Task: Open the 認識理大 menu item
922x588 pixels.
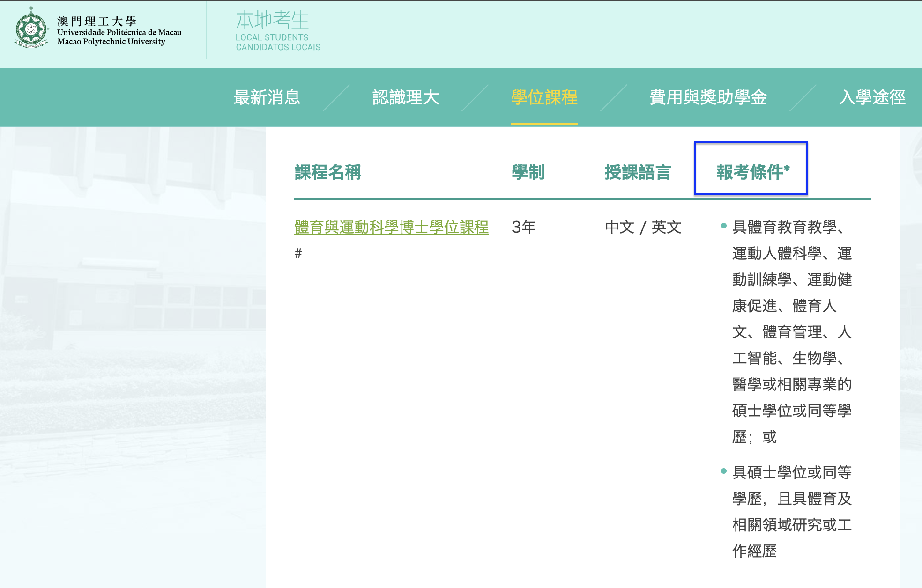Action: tap(406, 97)
